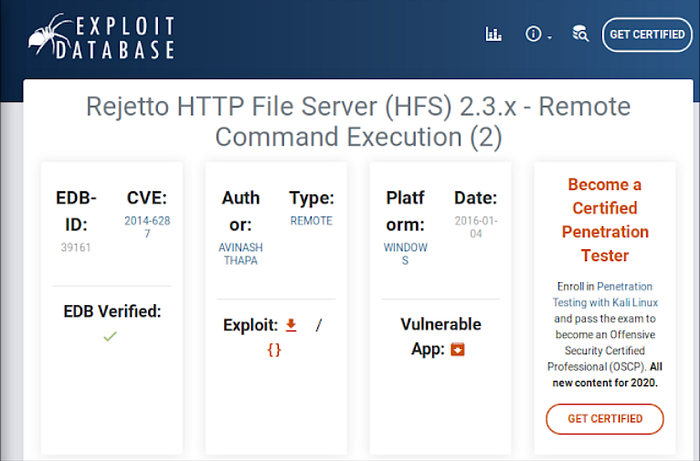
Task: Select the EDB-ID value 39161
Action: pyautogui.click(x=76, y=247)
